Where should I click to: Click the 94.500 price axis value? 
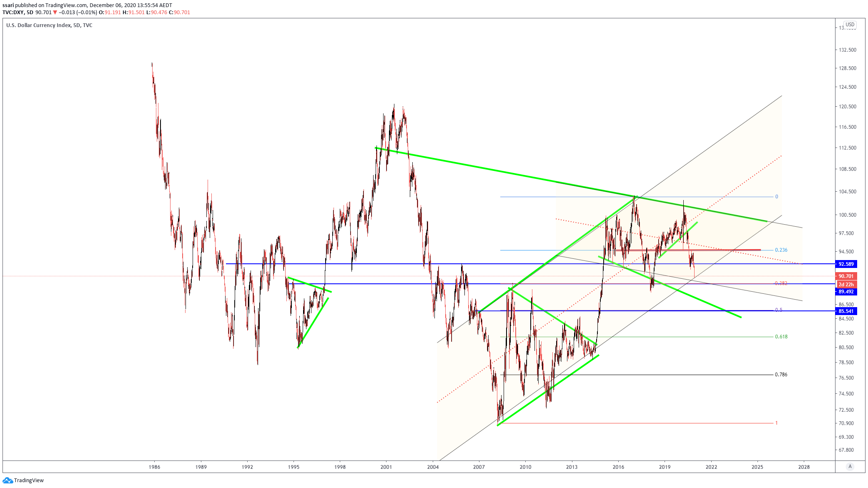pyautogui.click(x=846, y=252)
